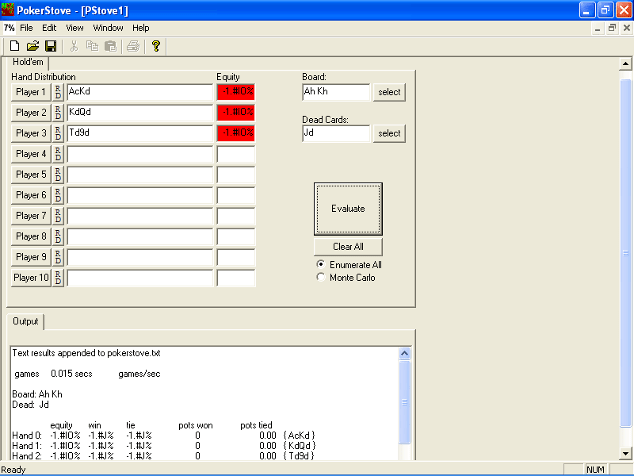Click the output text 'Hand 0:' row
This screenshot has height=476, width=634.
[x=164, y=436]
